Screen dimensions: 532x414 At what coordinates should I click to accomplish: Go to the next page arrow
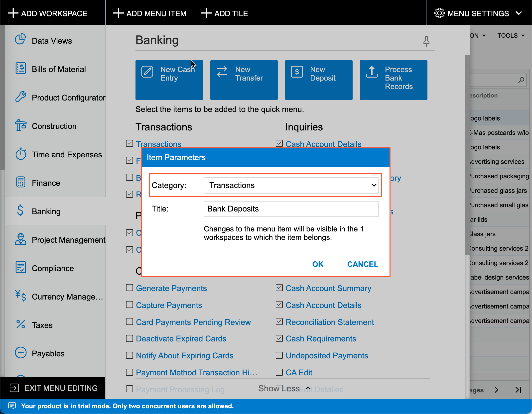point(496,390)
